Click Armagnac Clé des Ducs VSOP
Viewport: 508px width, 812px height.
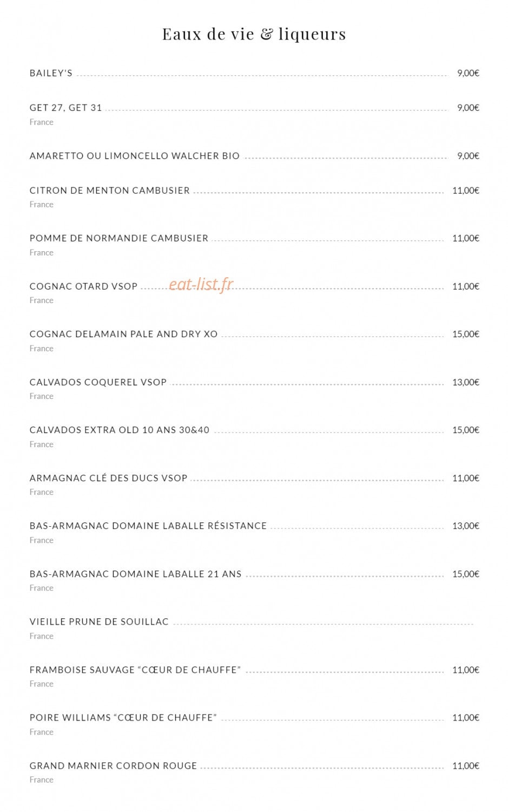[x=109, y=478]
